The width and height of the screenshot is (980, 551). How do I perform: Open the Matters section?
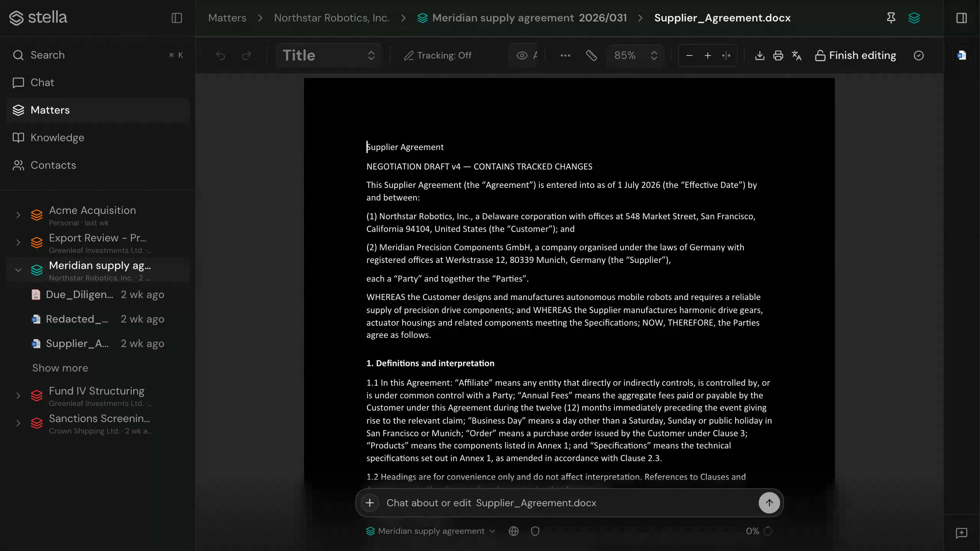point(98,110)
